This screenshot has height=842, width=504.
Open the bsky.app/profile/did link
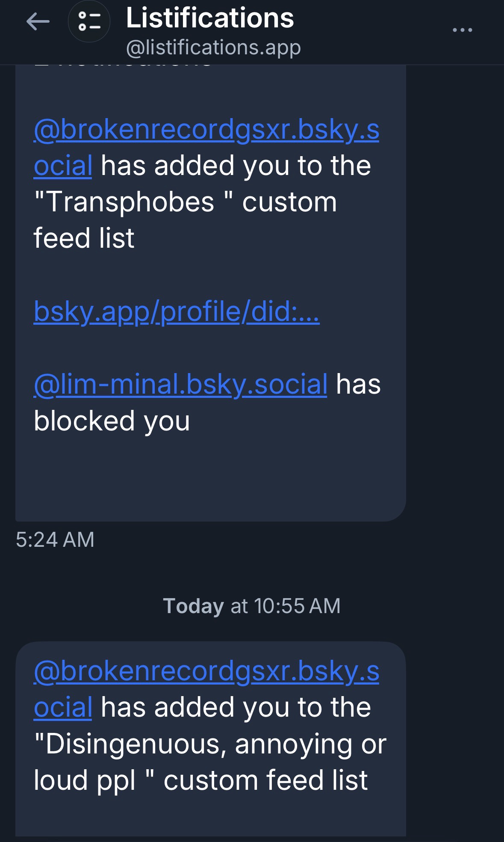click(x=176, y=311)
